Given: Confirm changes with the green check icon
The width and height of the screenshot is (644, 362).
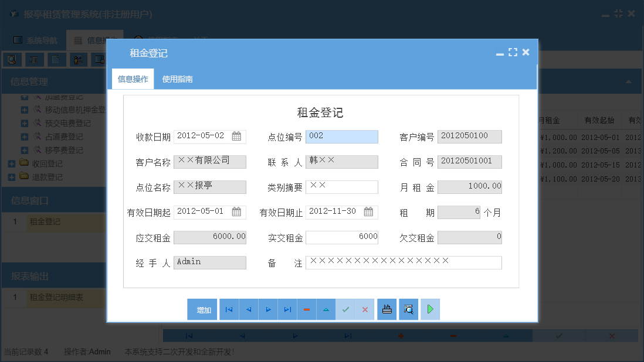Looking at the screenshot, I should tap(345, 309).
